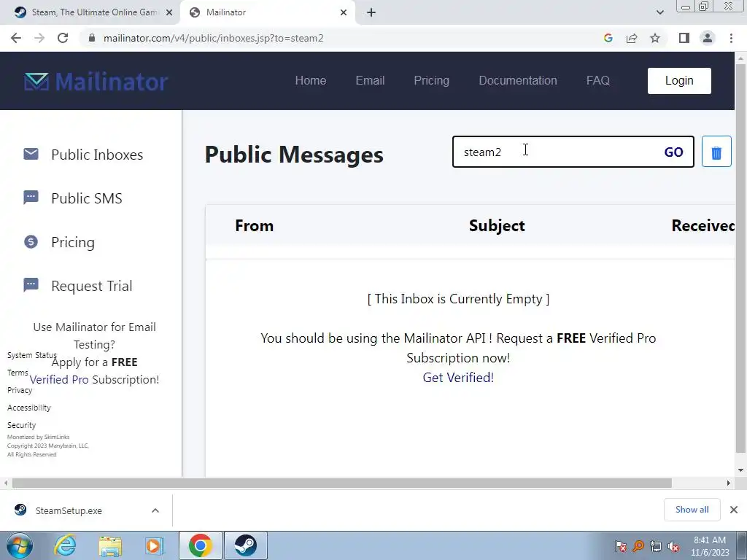Click the Public Inboxes envelope icon
Screen dimensions: 747x560
[x=31, y=154]
